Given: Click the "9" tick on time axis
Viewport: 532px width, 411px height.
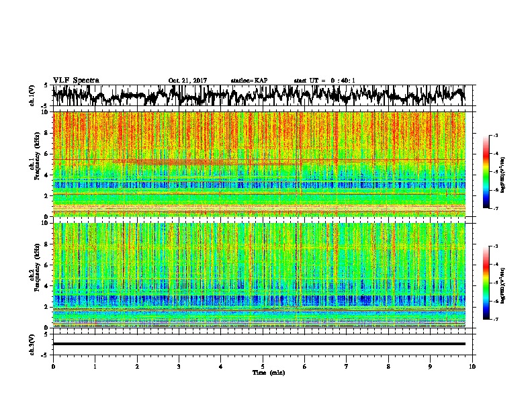Looking at the screenshot, I should pos(430,366).
